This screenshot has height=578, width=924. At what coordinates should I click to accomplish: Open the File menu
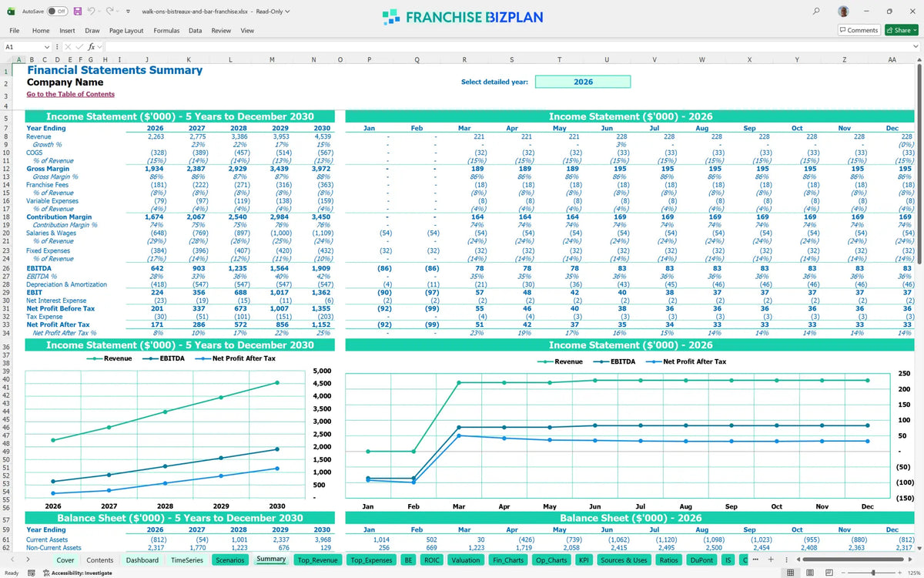tap(14, 30)
